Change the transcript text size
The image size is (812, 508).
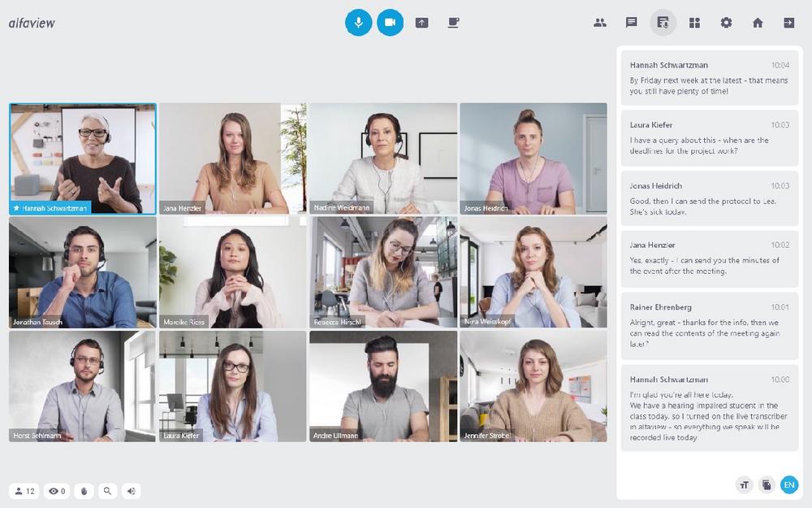pyautogui.click(x=744, y=485)
